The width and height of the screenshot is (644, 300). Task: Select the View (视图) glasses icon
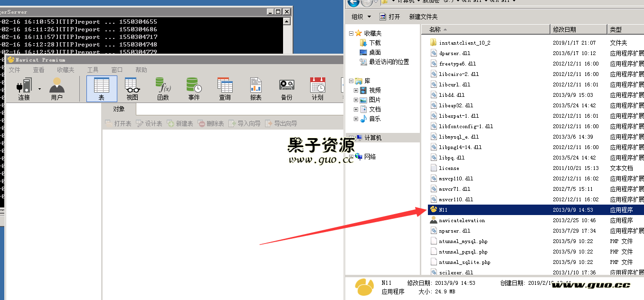(133, 89)
